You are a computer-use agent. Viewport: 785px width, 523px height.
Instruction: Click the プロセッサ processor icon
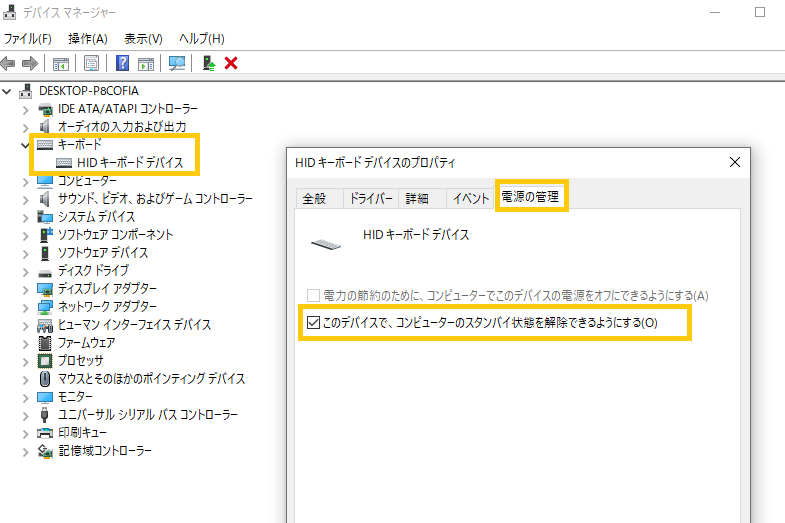point(45,361)
